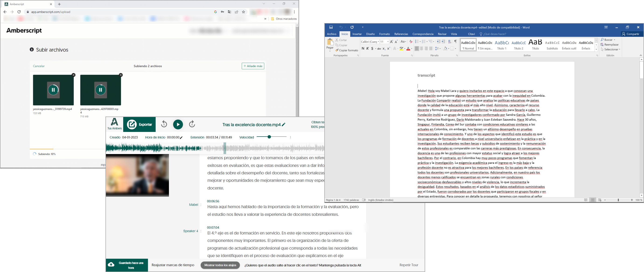Switch to the Diseño tab
The image size is (644, 272).
(x=370, y=34)
